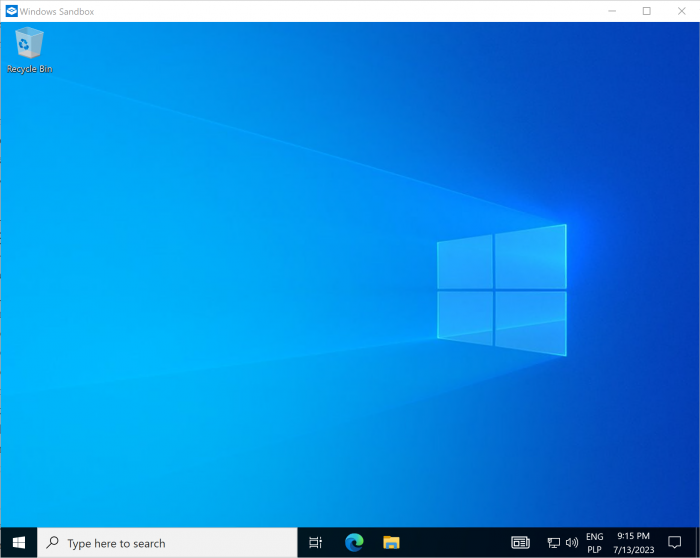Launch Microsoft Edge from the taskbar
700x558 pixels.
coord(354,543)
